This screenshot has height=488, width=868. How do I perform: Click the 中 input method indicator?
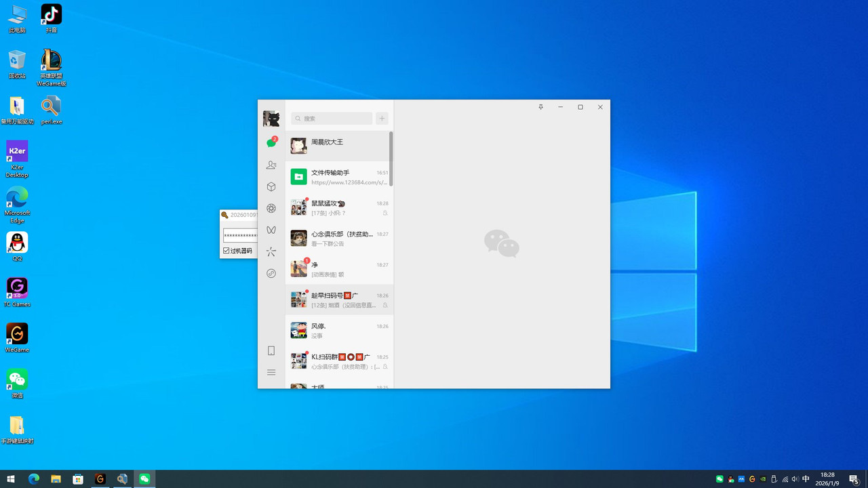point(806,479)
